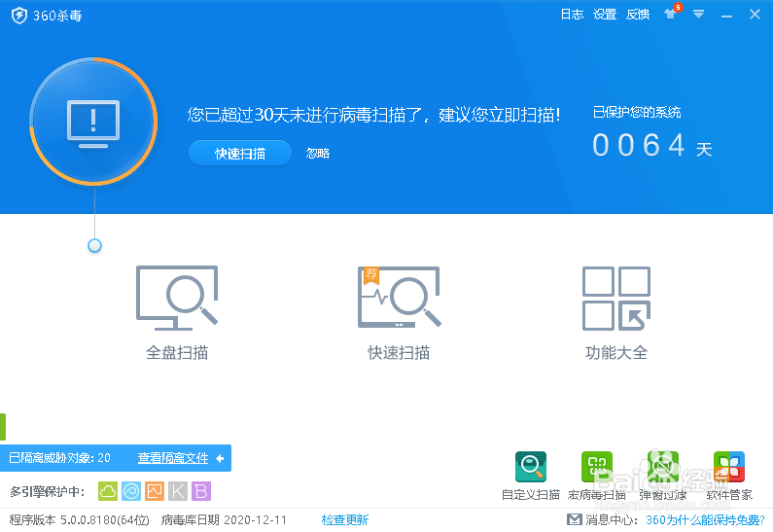Click 已保护您的系统 label
773x532 pixels.
pos(637,113)
